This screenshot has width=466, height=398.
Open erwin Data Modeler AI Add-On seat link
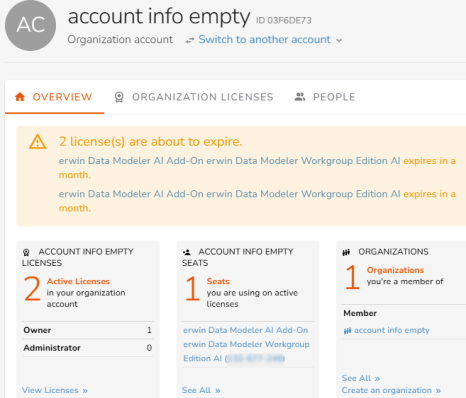pyautogui.click(x=246, y=344)
